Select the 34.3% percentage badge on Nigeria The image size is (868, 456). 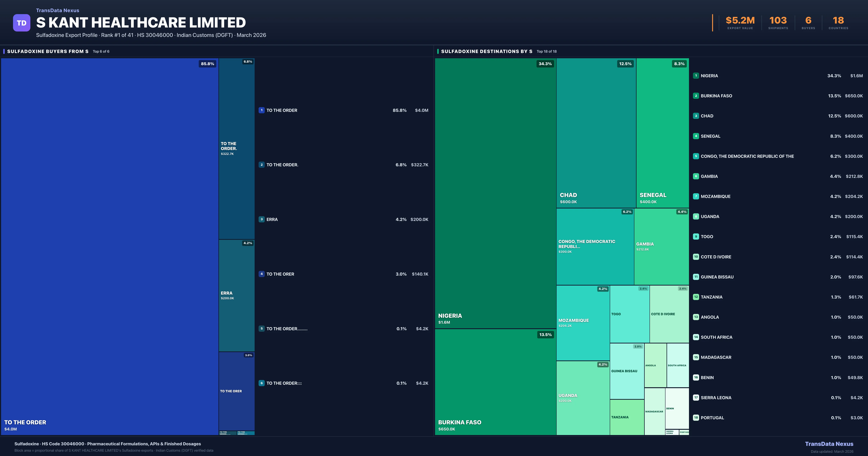[x=545, y=63]
